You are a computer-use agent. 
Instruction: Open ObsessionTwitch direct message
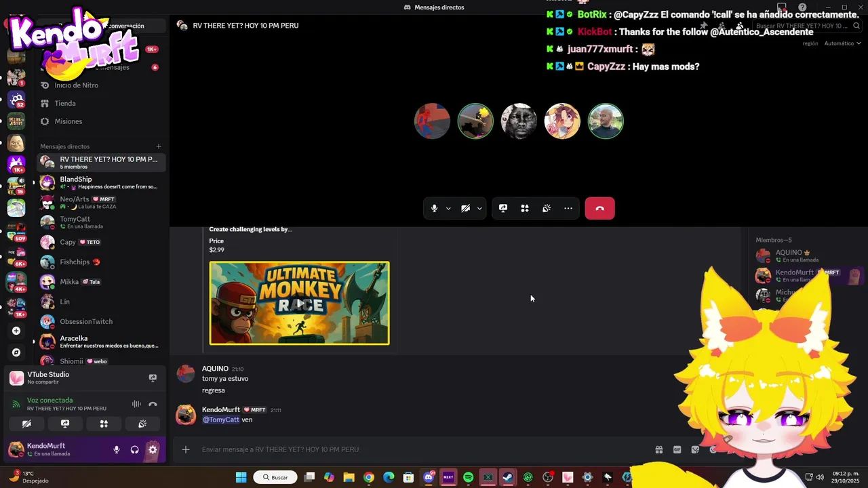(x=102, y=321)
